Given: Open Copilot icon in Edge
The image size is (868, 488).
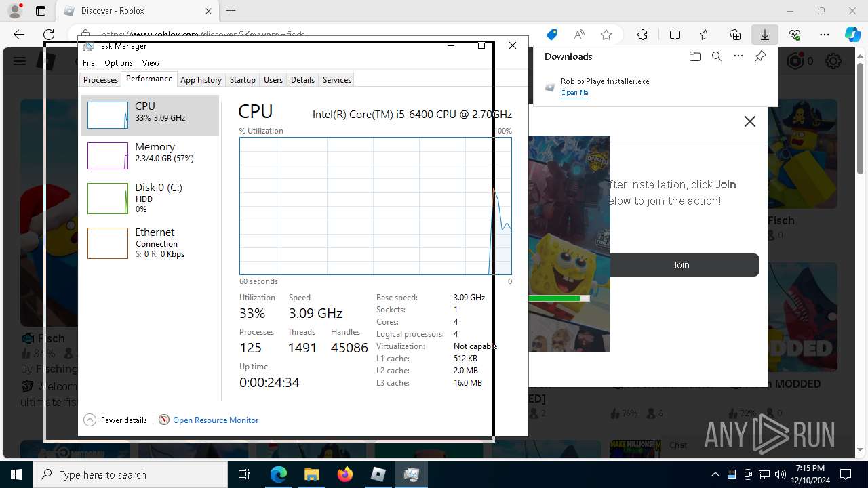Looking at the screenshot, I should click(852, 35).
